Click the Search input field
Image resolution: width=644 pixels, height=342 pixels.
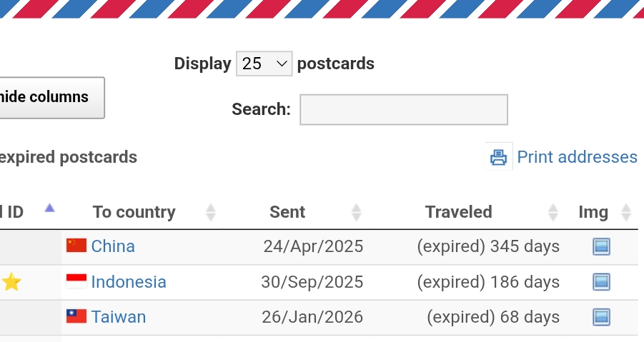[403, 110]
